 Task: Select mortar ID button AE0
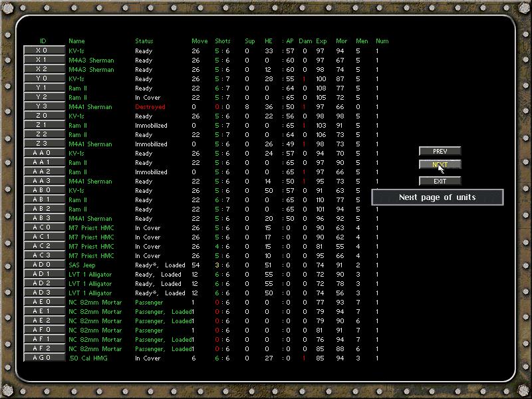(x=44, y=303)
